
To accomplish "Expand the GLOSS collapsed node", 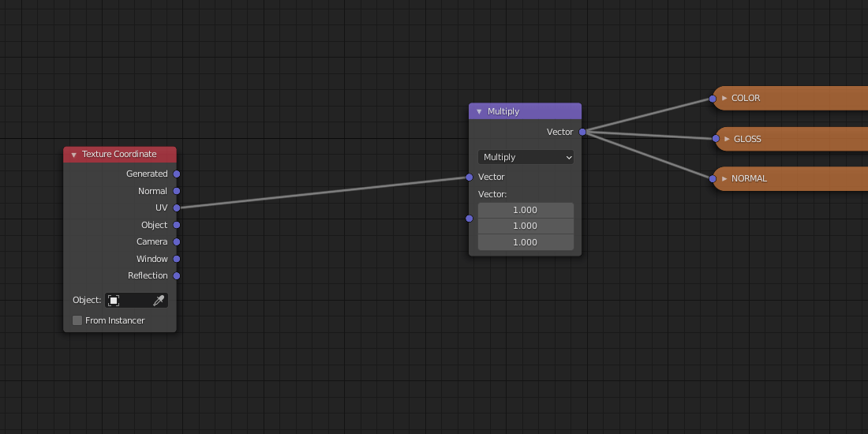I will [727, 139].
